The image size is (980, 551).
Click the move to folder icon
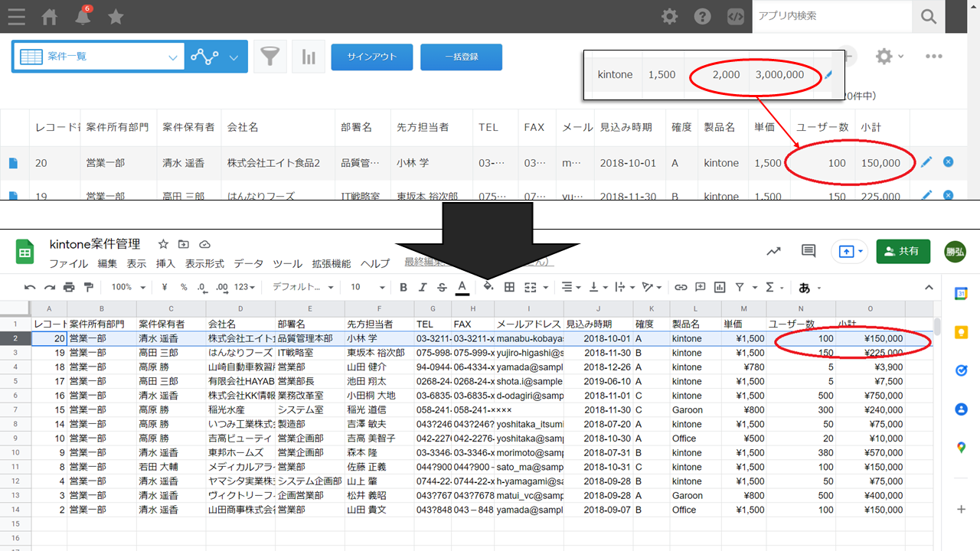click(184, 245)
